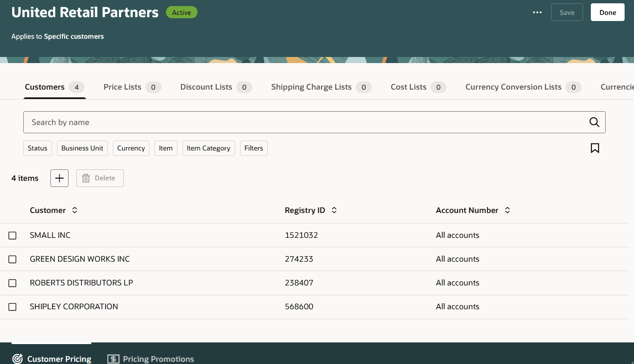
Task: Click Registry ID 568600
Action: (299, 306)
